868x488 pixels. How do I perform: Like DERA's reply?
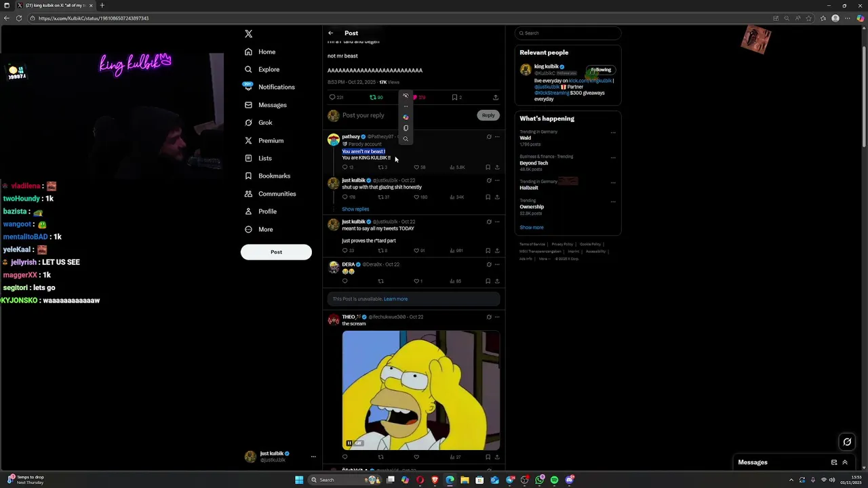pos(416,281)
